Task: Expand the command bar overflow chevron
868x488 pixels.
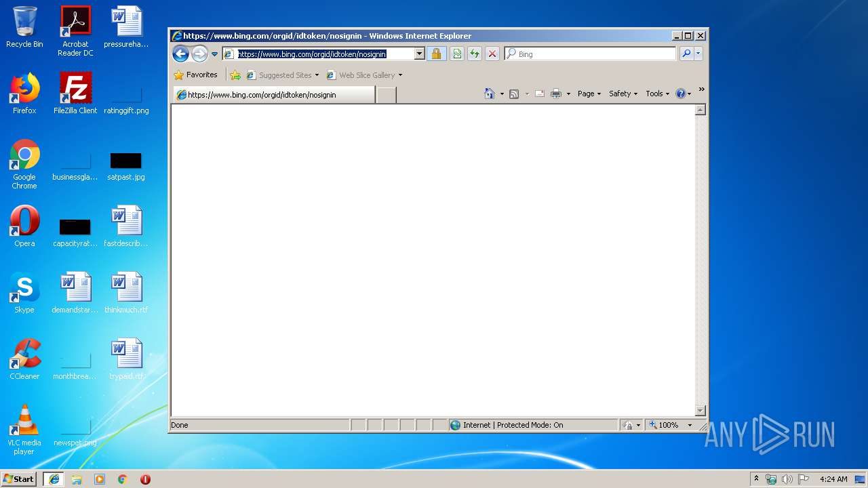Action: click(x=701, y=89)
